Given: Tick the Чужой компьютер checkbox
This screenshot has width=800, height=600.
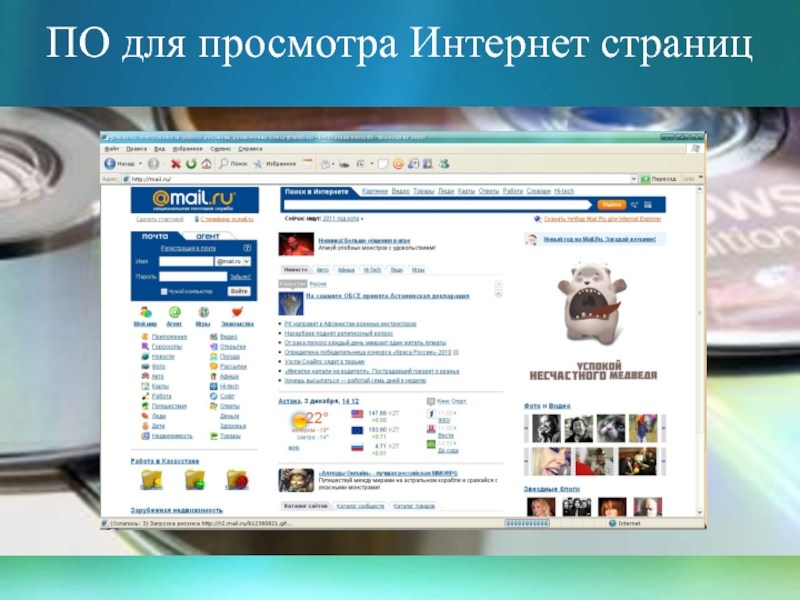Looking at the screenshot, I should [x=164, y=291].
